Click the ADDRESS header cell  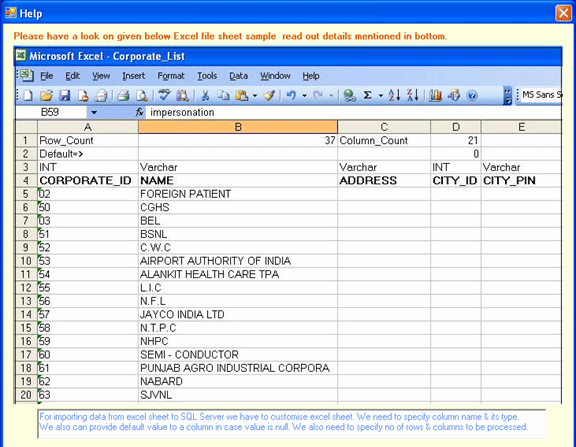tap(384, 181)
